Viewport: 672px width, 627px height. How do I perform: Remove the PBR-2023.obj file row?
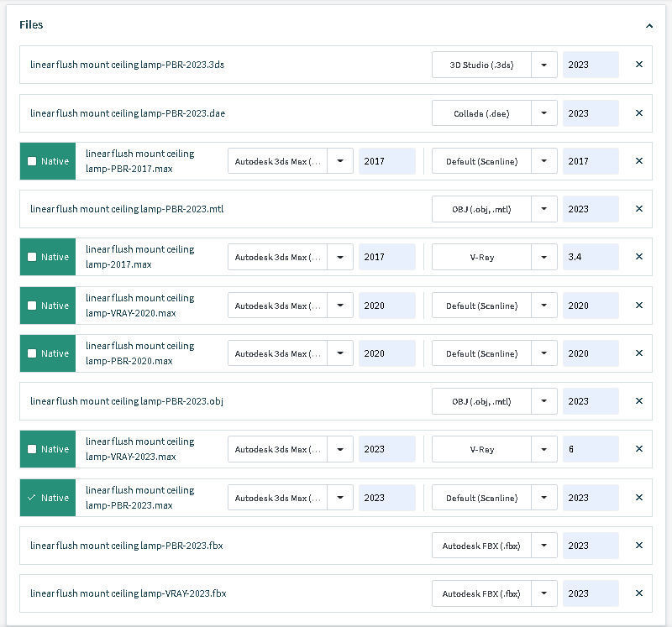pos(639,401)
